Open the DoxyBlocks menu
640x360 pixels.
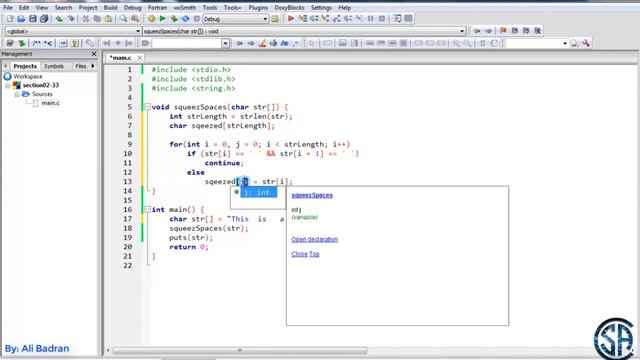click(289, 8)
